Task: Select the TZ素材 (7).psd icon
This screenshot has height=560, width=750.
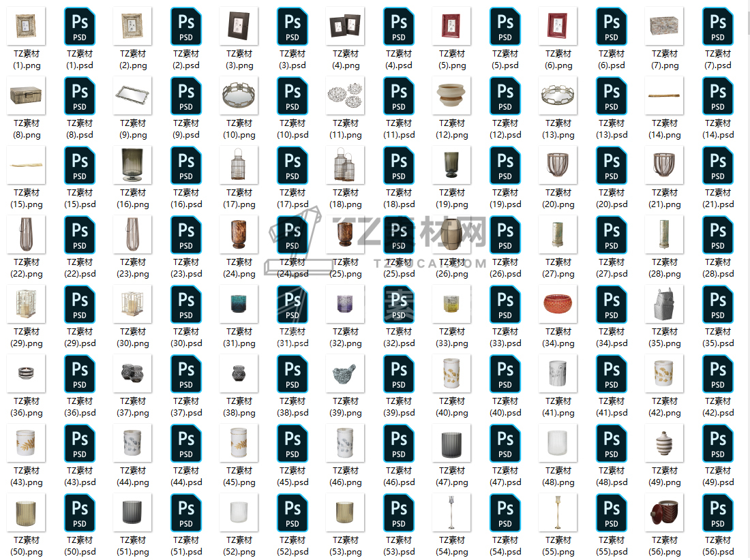Action: pyautogui.click(x=718, y=27)
